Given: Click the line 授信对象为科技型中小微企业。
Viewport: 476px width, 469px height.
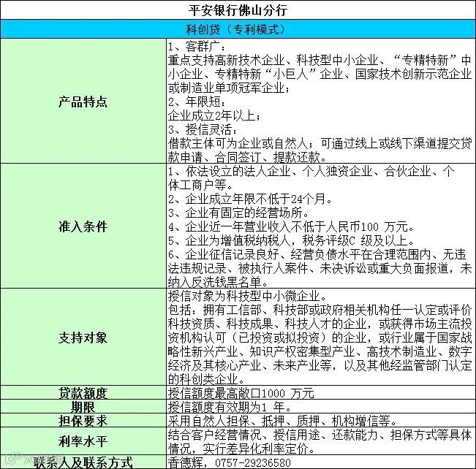Looking at the screenshot, I should (x=247, y=296).
